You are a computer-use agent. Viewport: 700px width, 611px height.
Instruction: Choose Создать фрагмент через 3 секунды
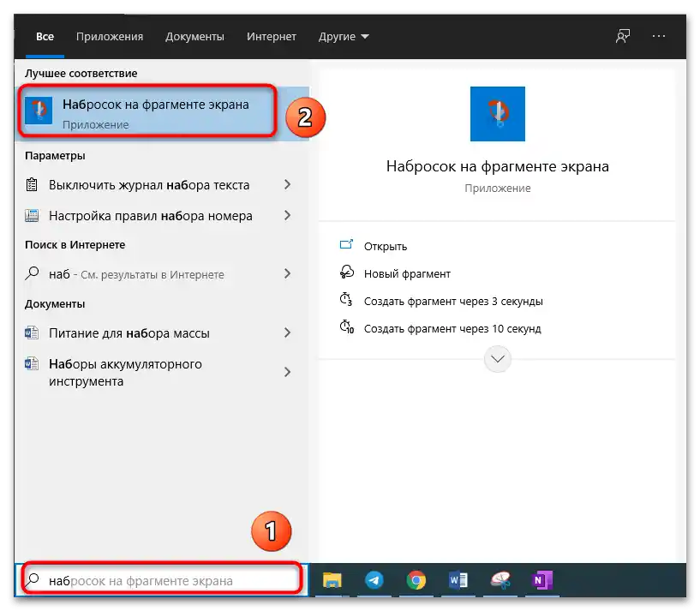coord(453,302)
